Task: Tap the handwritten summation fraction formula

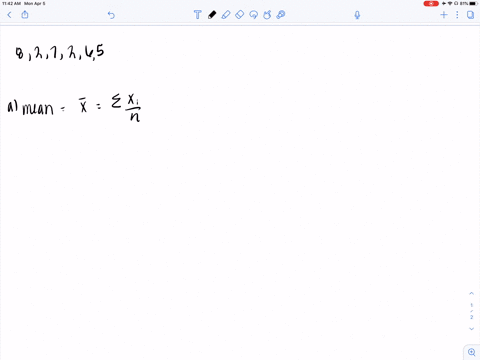Action: click(x=126, y=107)
